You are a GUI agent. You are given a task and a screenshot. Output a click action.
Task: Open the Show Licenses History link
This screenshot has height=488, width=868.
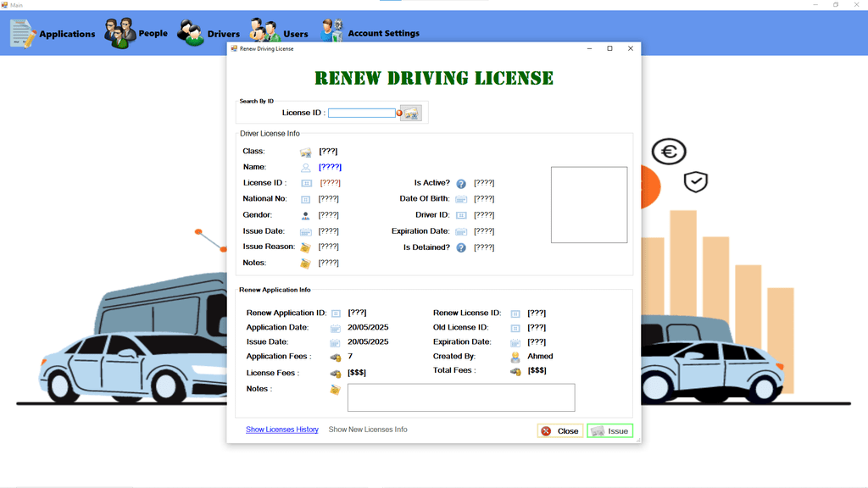coord(282,430)
